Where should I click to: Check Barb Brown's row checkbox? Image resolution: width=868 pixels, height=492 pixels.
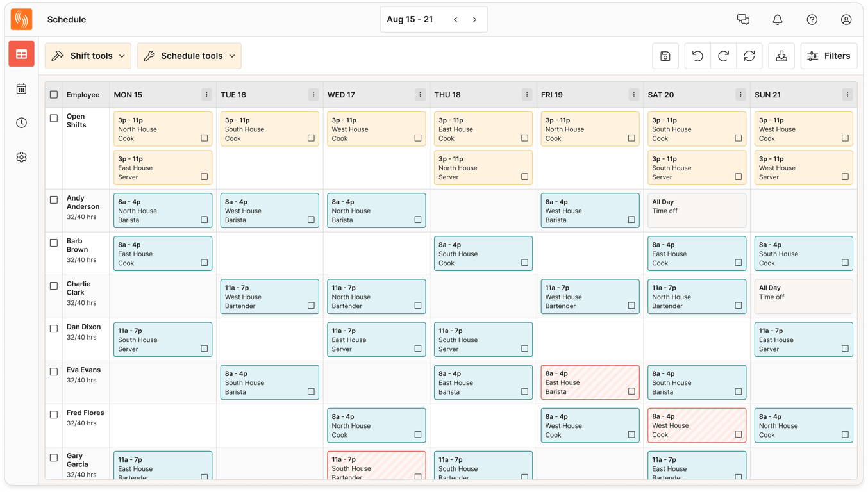(x=54, y=243)
